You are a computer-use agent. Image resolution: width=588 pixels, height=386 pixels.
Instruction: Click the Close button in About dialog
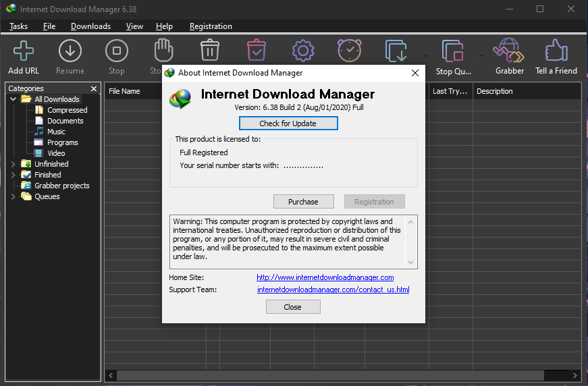(293, 307)
